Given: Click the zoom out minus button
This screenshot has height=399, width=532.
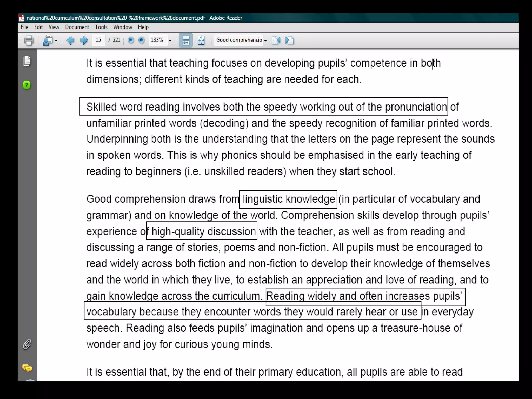Looking at the screenshot, I should [131, 40].
